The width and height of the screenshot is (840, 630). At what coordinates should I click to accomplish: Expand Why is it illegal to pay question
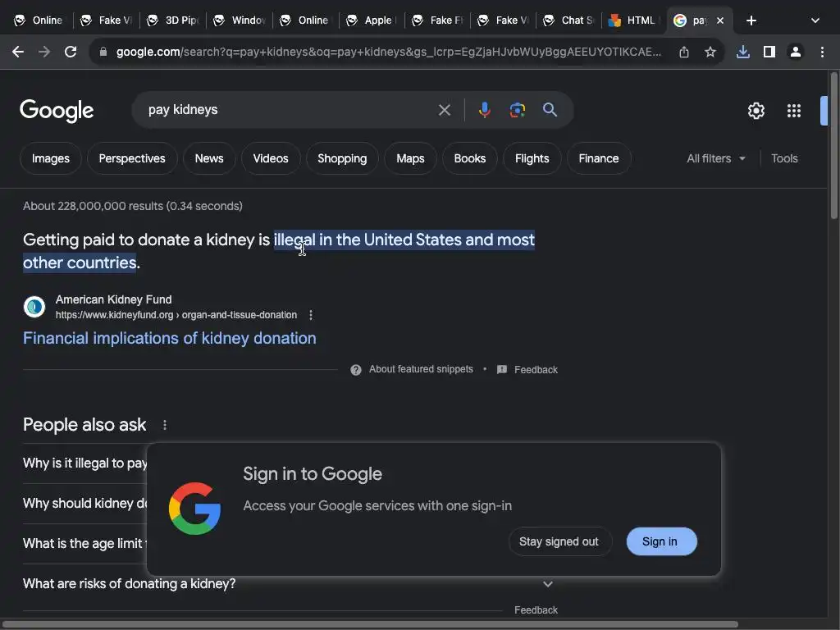[x=84, y=463]
